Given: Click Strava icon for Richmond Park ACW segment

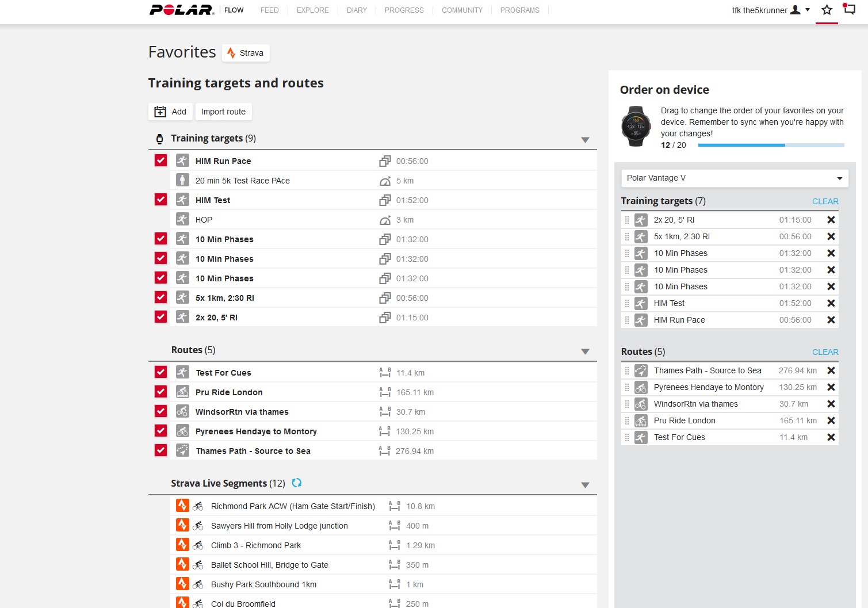Looking at the screenshot, I should click(182, 506).
